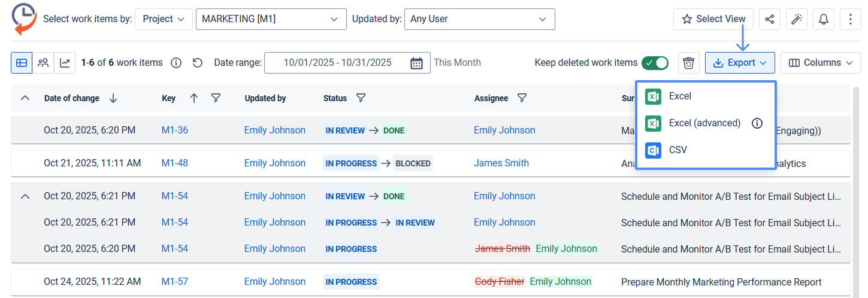Viewport: 868px width, 298px height.
Task: Click the refresh work items icon
Action: coord(198,63)
